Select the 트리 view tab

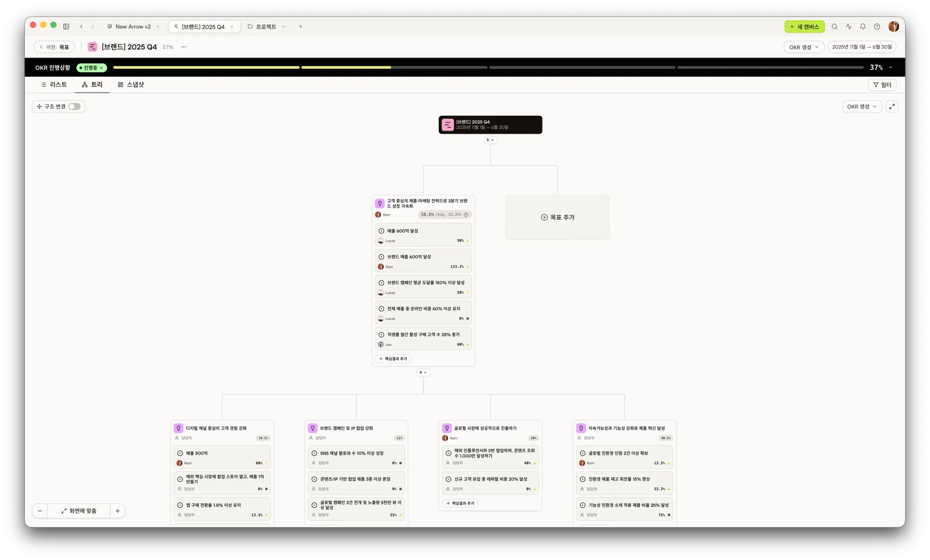[92, 85]
